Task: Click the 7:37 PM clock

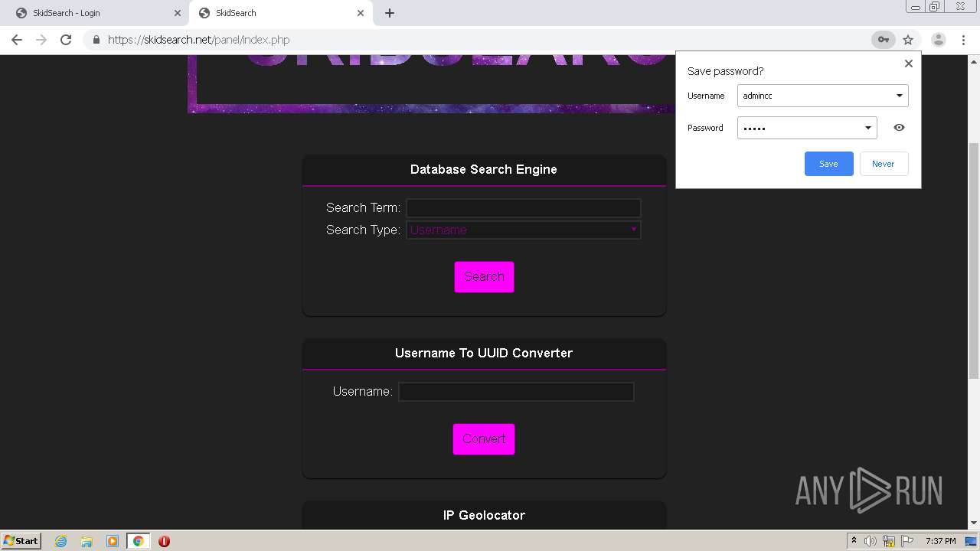Action: [941, 541]
